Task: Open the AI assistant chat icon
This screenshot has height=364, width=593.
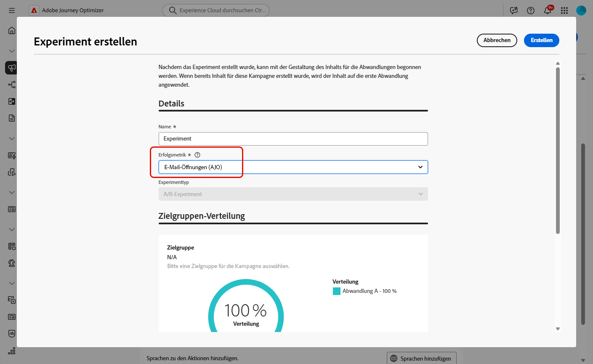Action: point(514,11)
